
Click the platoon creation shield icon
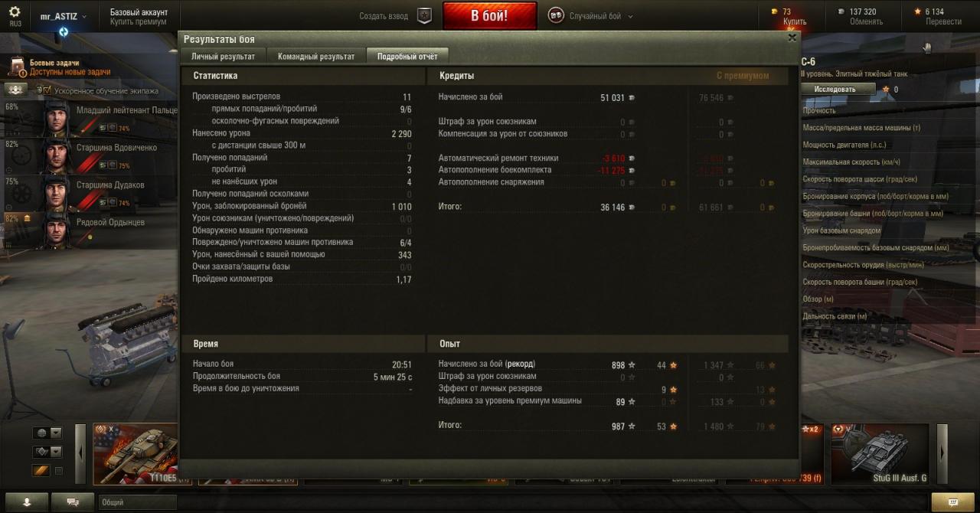click(x=424, y=15)
